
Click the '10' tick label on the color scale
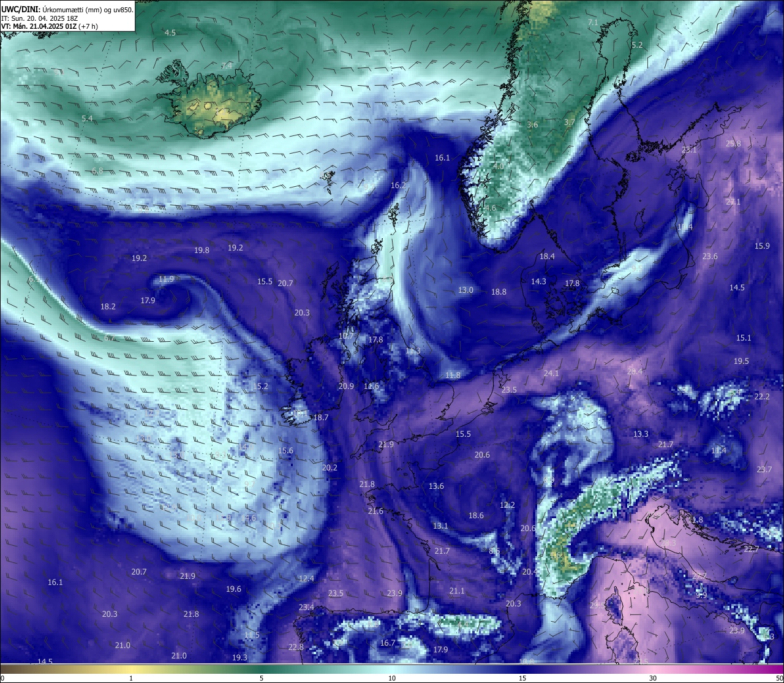tap(391, 678)
